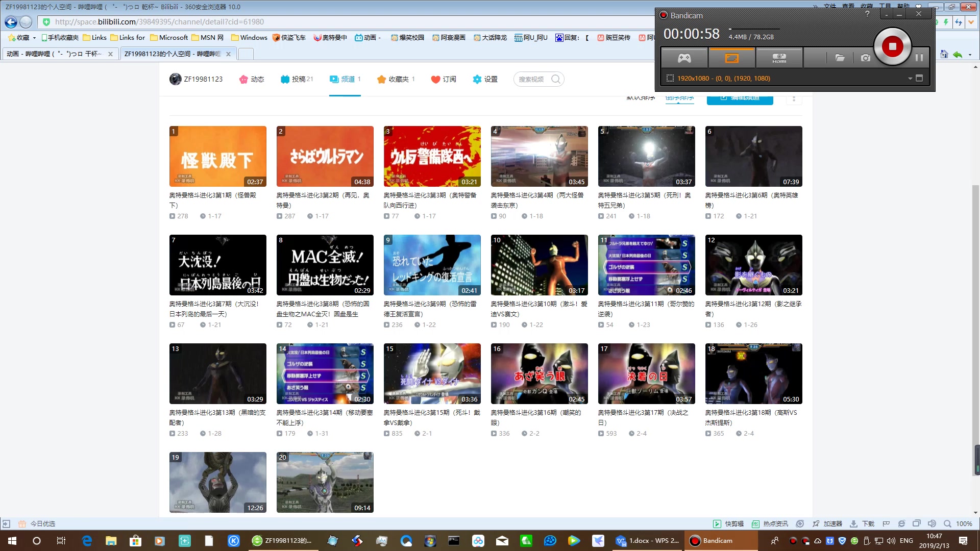Select Bandicam game recording mode

point(684,58)
